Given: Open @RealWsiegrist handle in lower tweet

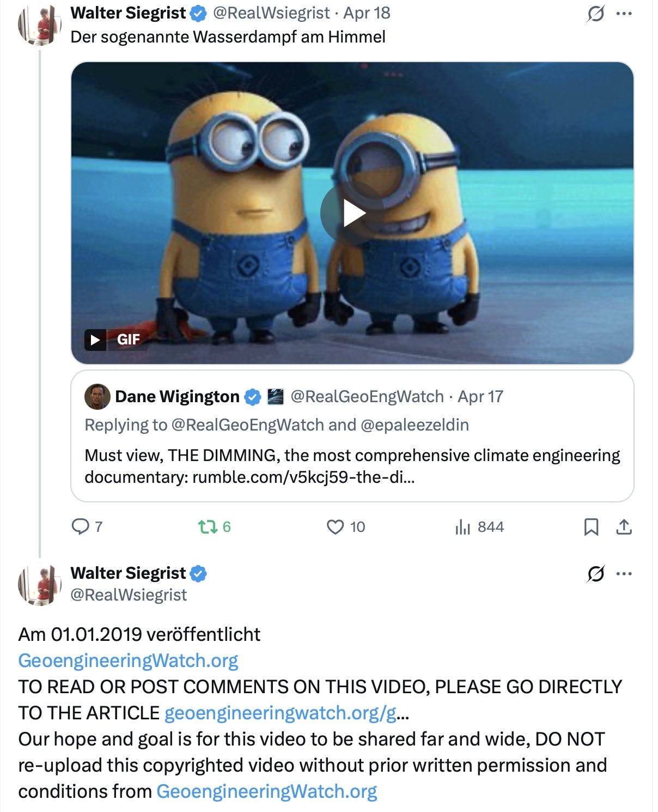Looking at the screenshot, I should tap(129, 595).
